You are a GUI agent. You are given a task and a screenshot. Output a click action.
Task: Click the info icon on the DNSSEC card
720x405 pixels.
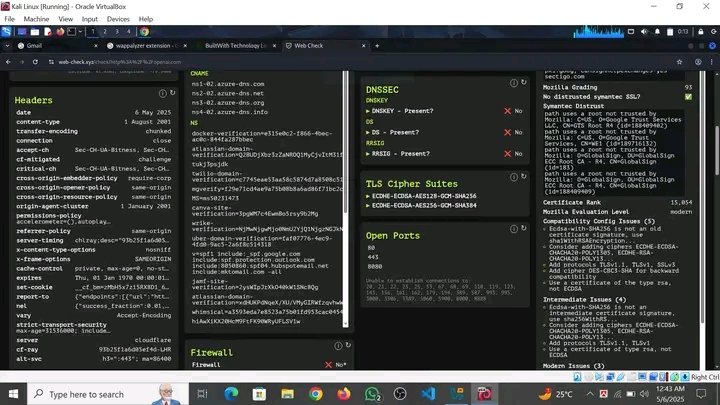[514, 83]
